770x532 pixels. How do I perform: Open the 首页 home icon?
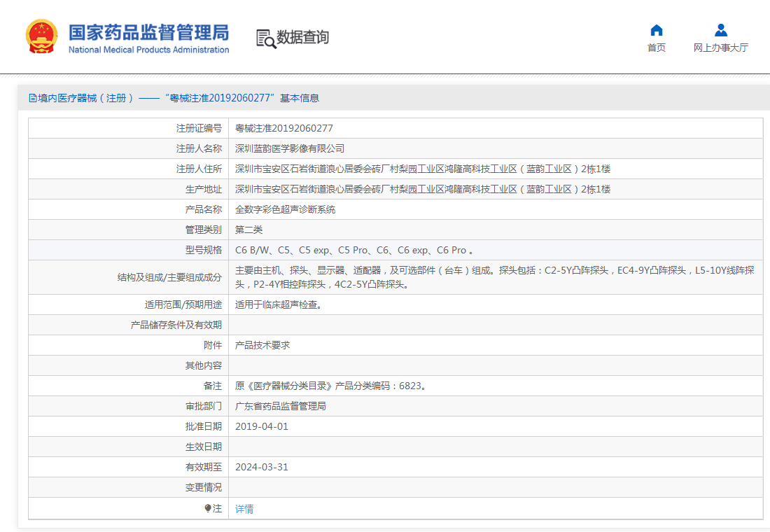point(657,31)
